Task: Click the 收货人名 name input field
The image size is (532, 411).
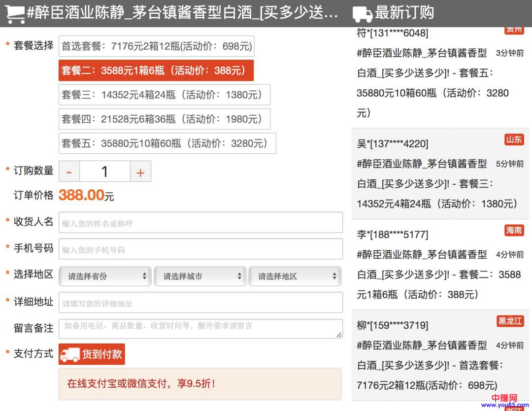Action: tap(200, 223)
